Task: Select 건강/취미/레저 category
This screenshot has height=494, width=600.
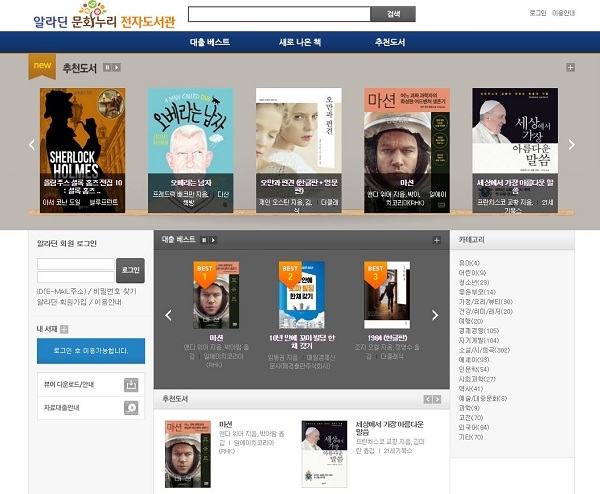Action: [x=486, y=311]
